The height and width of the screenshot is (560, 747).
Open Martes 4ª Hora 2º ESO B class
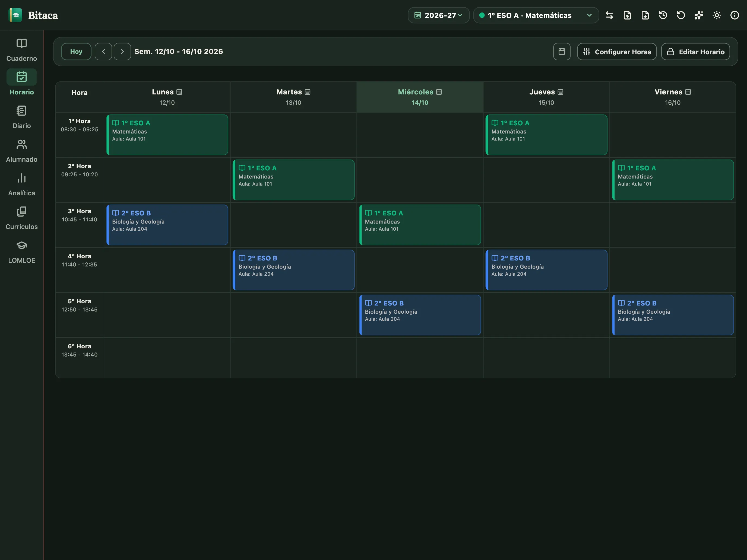[x=293, y=270]
